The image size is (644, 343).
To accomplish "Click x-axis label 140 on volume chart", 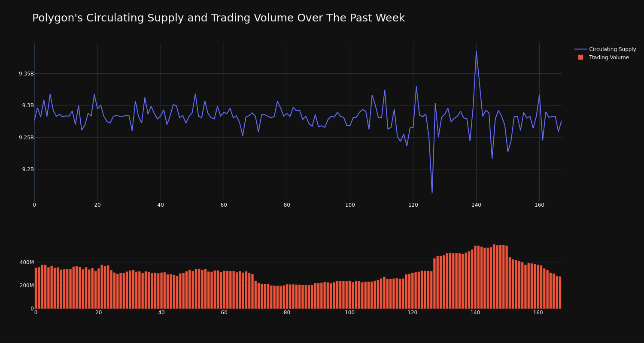I will click(x=475, y=313).
